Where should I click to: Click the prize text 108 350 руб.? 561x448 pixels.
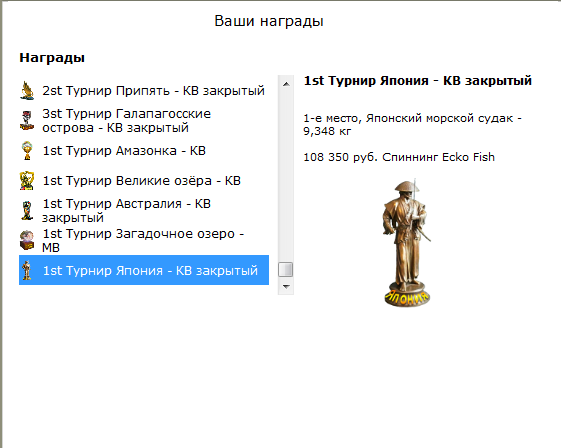(x=399, y=157)
